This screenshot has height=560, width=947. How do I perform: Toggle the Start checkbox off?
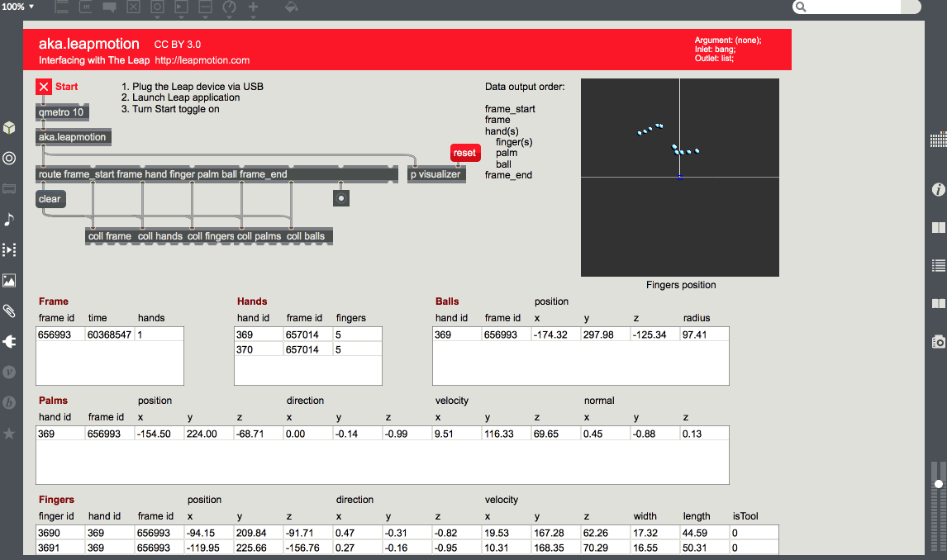pyautogui.click(x=44, y=87)
